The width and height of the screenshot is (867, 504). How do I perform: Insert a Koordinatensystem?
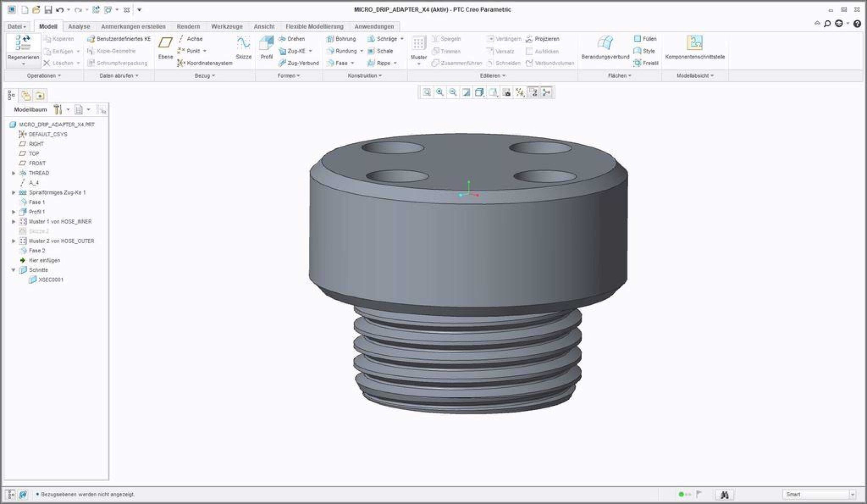point(205,63)
